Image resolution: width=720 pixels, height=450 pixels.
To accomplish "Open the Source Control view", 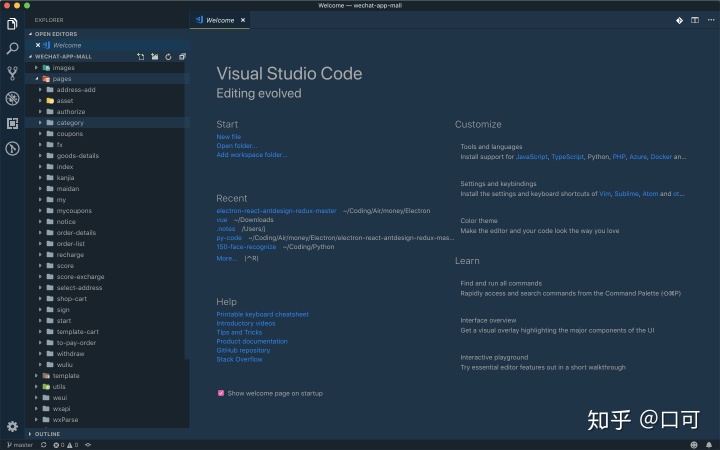I will (x=12, y=73).
